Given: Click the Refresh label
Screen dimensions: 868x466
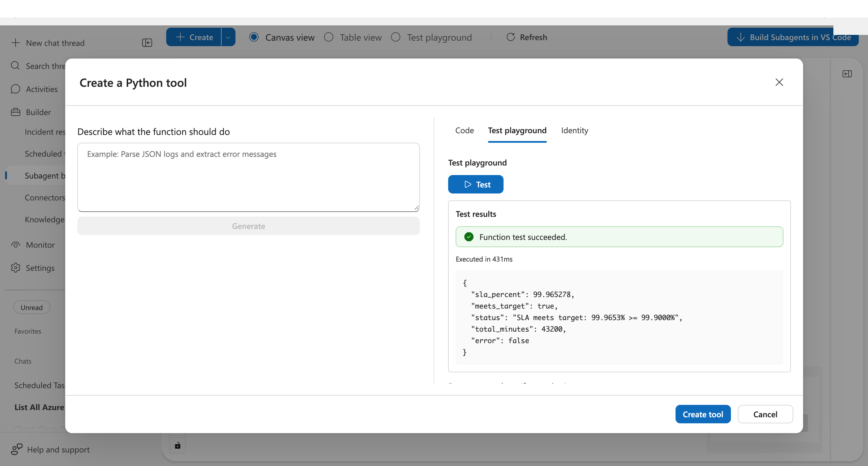Looking at the screenshot, I should pyautogui.click(x=533, y=37).
